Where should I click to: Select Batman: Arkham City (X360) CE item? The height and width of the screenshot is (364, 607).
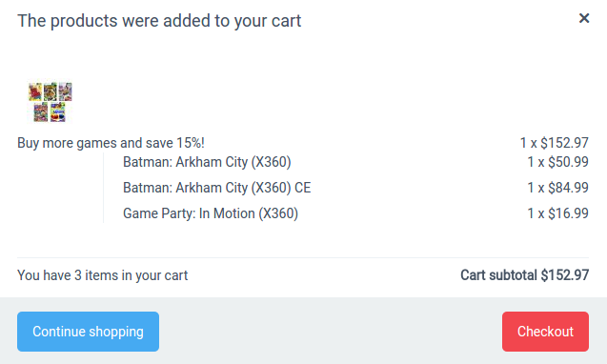[x=217, y=188]
